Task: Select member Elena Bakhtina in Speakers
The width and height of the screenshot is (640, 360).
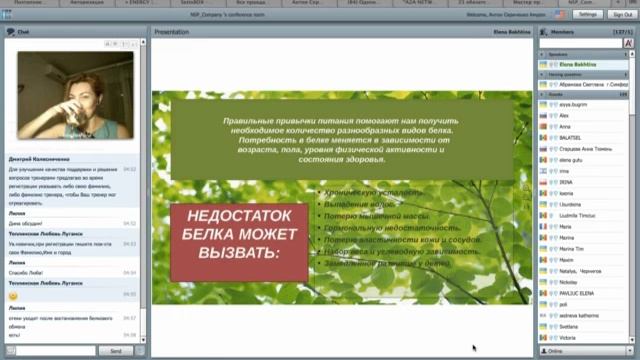Action: (x=584, y=64)
